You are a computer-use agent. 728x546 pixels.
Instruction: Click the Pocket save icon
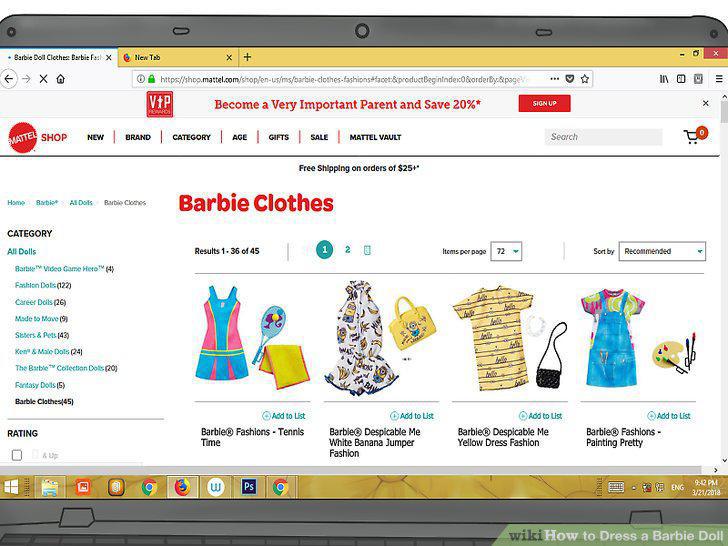570,79
